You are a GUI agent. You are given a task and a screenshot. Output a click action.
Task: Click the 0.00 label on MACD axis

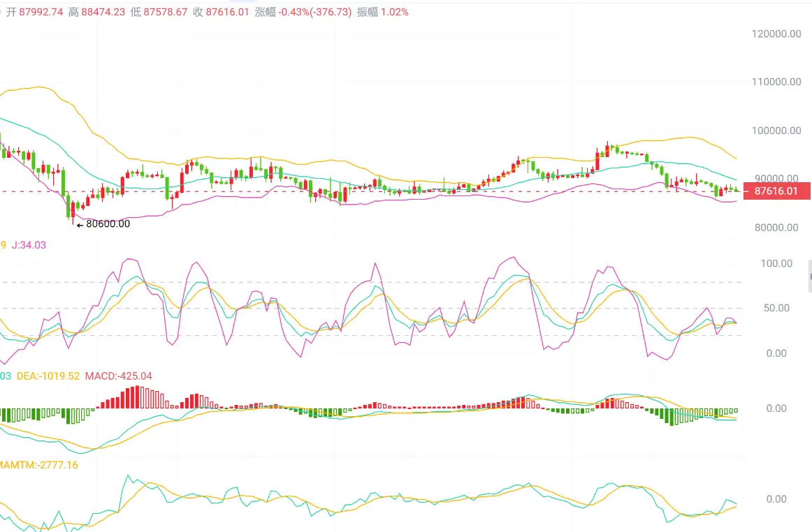(776, 408)
